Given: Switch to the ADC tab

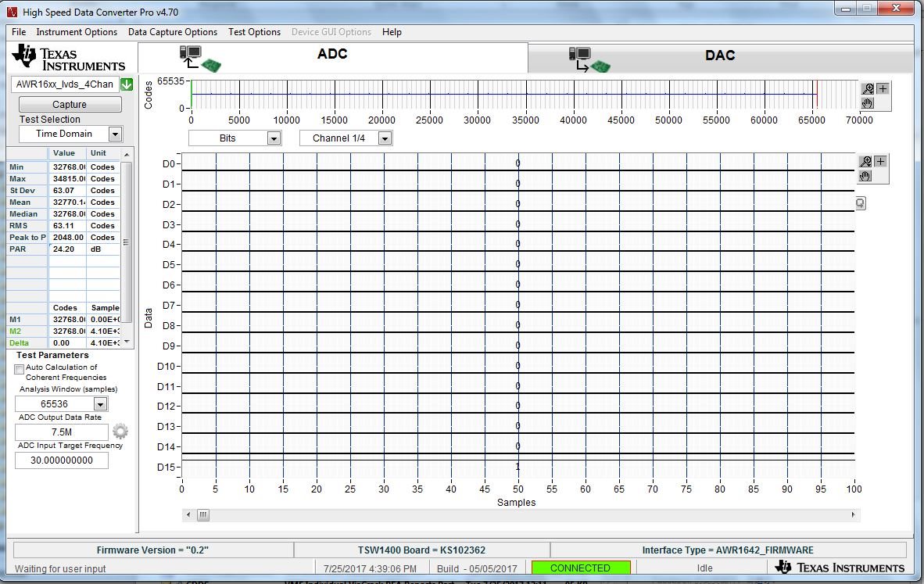Looking at the screenshot, I should coord(333,57).
